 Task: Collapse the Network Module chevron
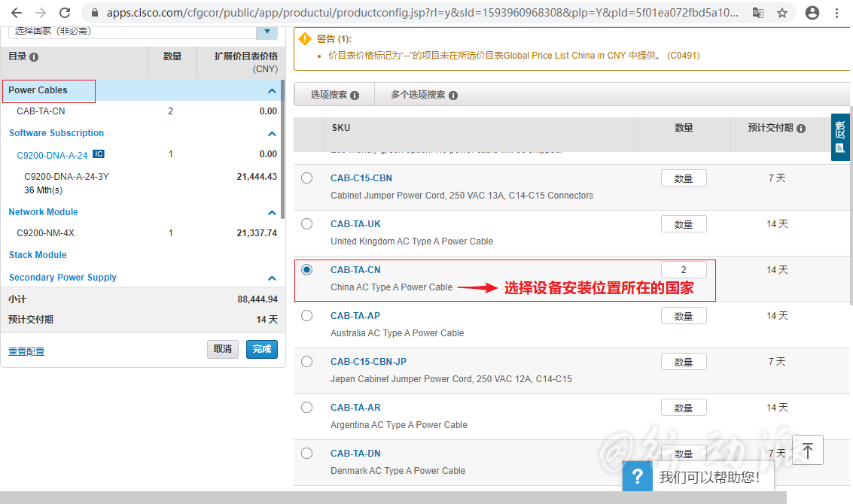point(272,213)
